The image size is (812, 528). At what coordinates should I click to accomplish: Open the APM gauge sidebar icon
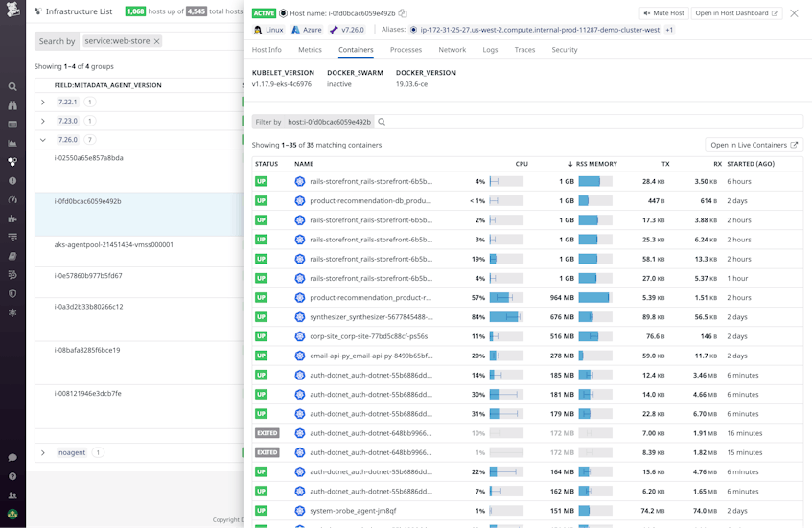point(12,200)
